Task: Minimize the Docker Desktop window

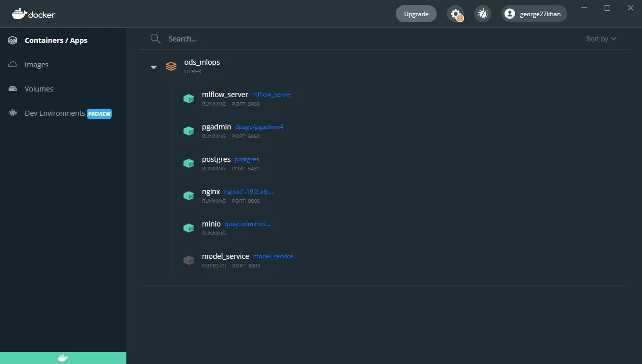Action: pyautogui.click(x=584, y=8)
